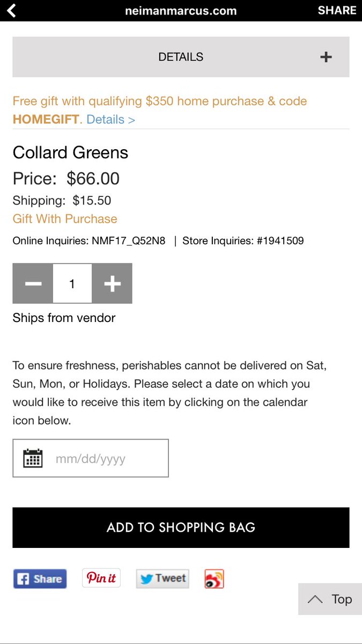
Task: Open the calendar icon date picker
Action: [33, 458]
